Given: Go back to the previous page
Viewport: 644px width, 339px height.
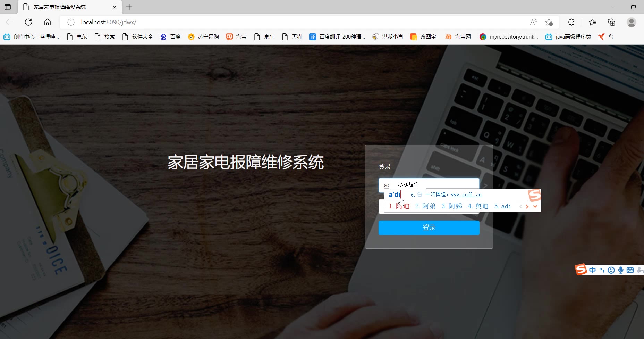Looking at the screenshot, I should [9, 22].
